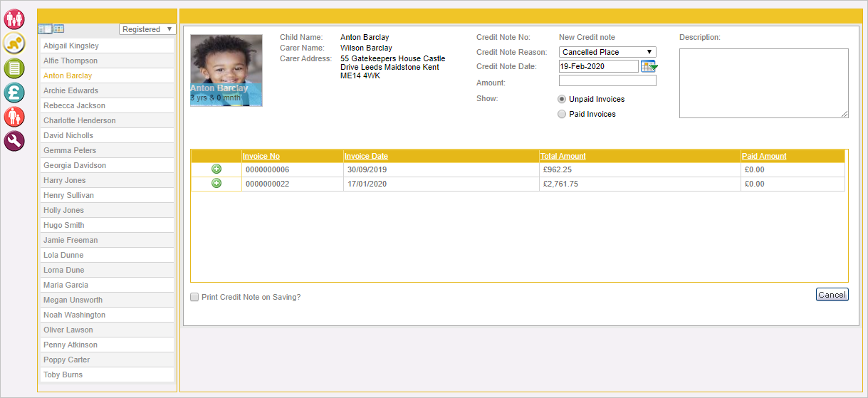Viewport: 868px width, 398px height.
Task: Open the green register list icon
Action: point(14,68)
